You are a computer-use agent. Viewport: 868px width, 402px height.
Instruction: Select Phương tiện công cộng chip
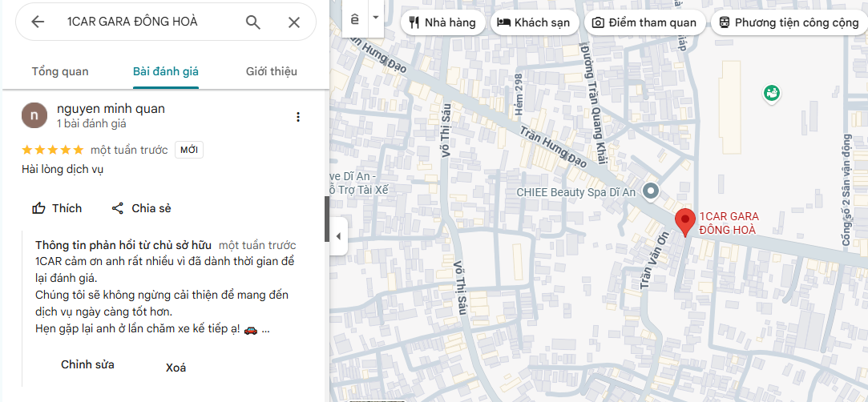click(789, 22)
